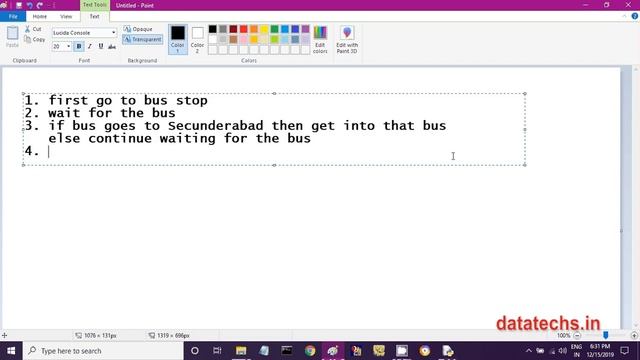The height and width of the screenshot is (360, 640).
Task: Click the Redo arrow in title bar
Action: point(40,5)
